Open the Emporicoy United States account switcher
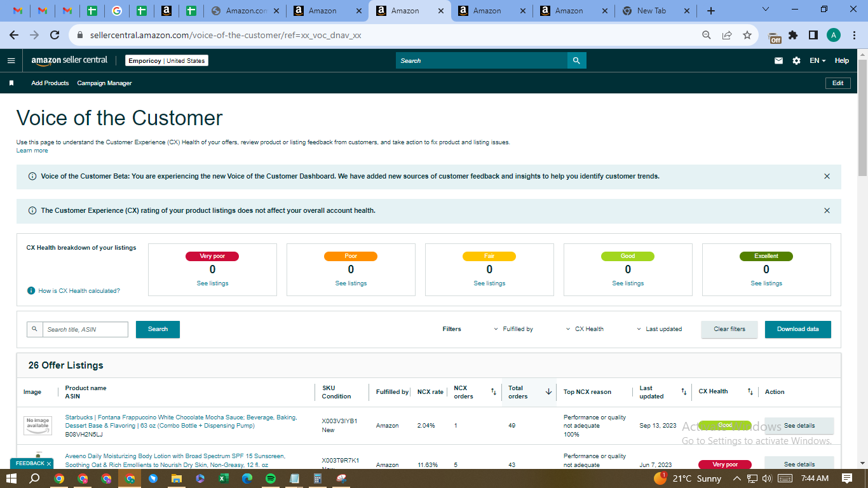Screen dimensions: 868x488 pos(166,61)
